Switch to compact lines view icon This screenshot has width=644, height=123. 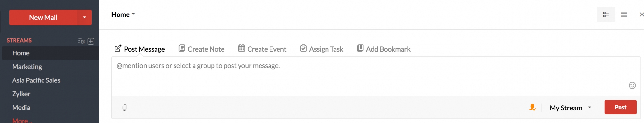point(624,14)
